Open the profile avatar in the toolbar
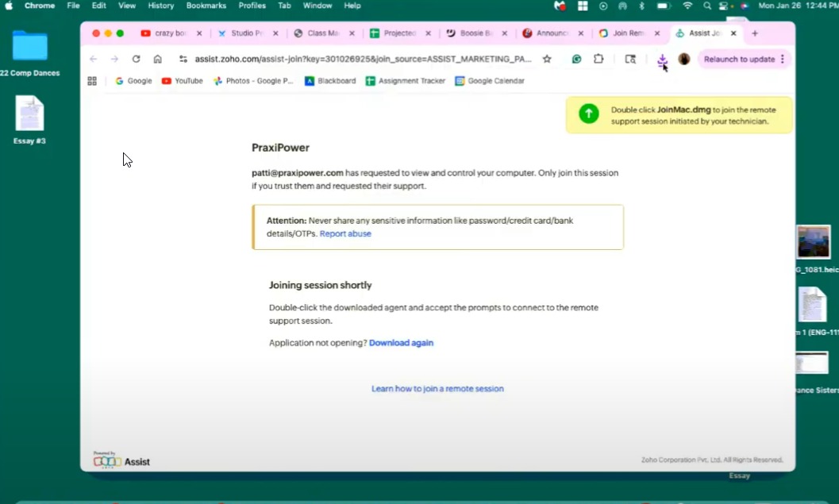This screenshot has height=504, width=839. (684, 59)
